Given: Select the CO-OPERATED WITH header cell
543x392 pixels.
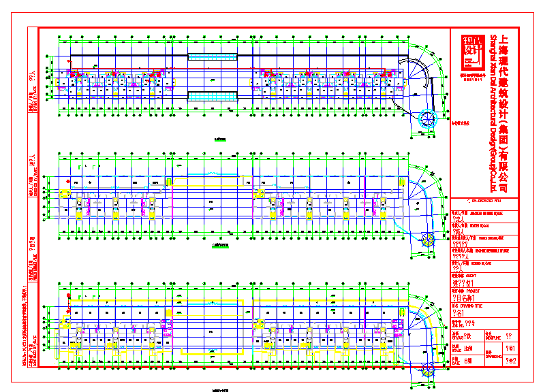Looking at the screenshot, I should [485, 201].
